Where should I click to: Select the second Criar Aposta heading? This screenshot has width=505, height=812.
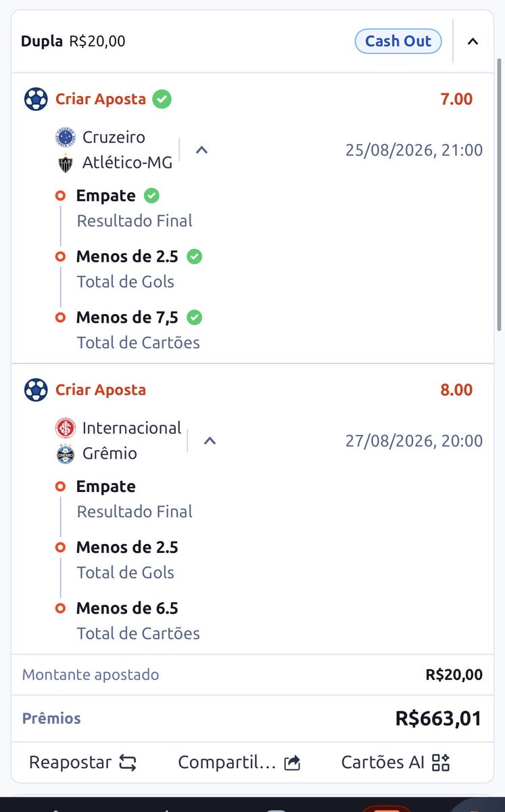(101, 390)
